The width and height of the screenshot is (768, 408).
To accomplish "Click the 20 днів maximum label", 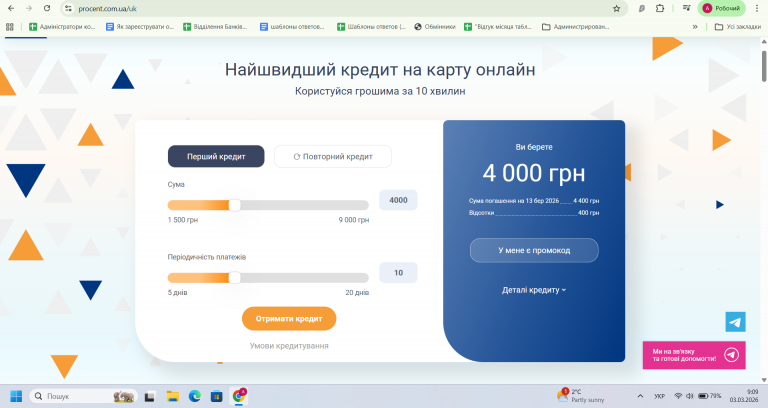I will pos(357,292).
